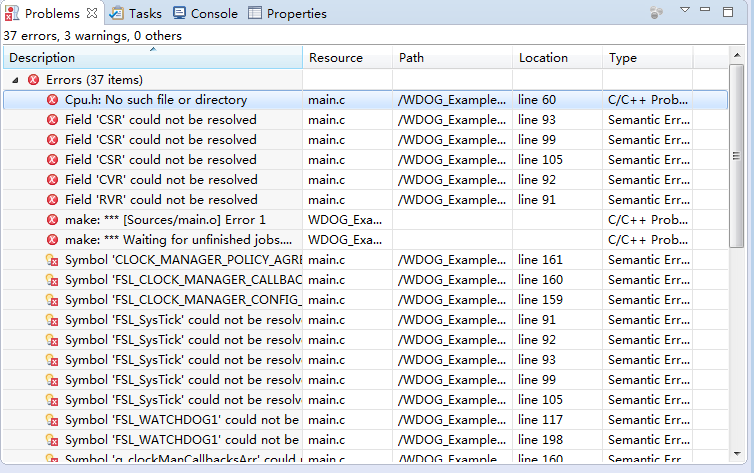Select Symbol 'FSL_WATCHDOG1' error at line 198

[x=365, y=440]
